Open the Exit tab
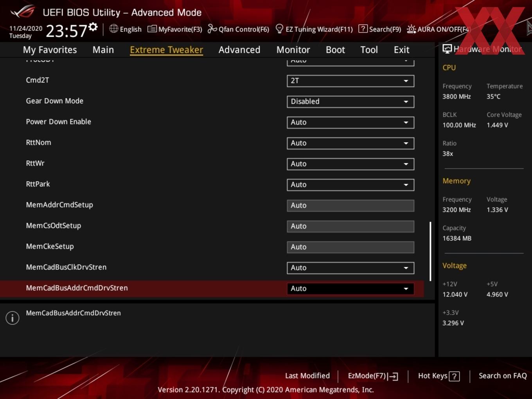Viewport: 532px width, 399px height. (x=401, y=50)
